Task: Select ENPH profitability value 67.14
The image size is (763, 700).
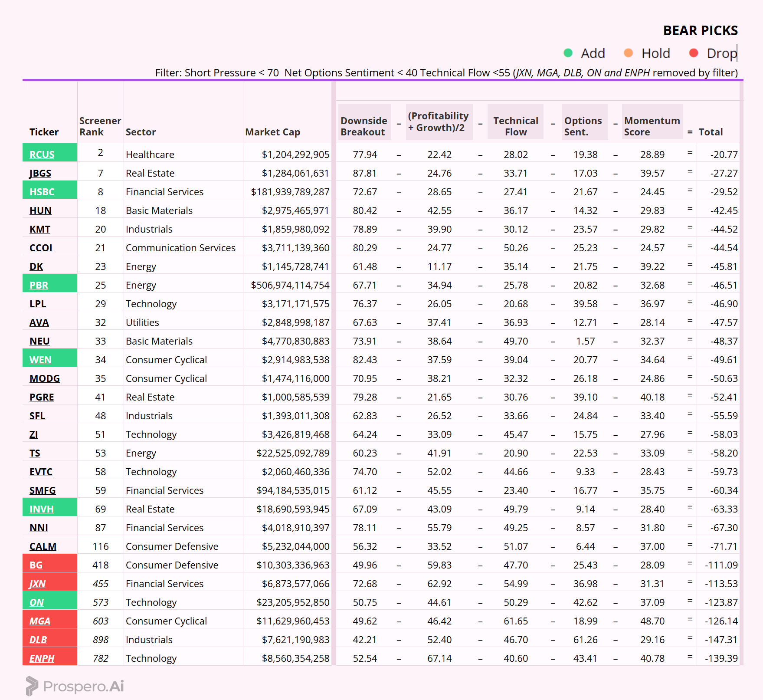Action: (439, 658)
